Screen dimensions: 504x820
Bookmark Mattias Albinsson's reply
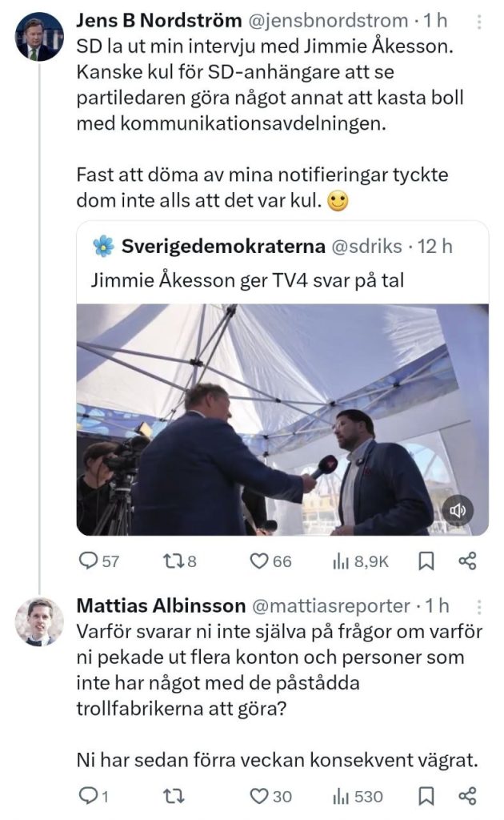tap(426, 796)
